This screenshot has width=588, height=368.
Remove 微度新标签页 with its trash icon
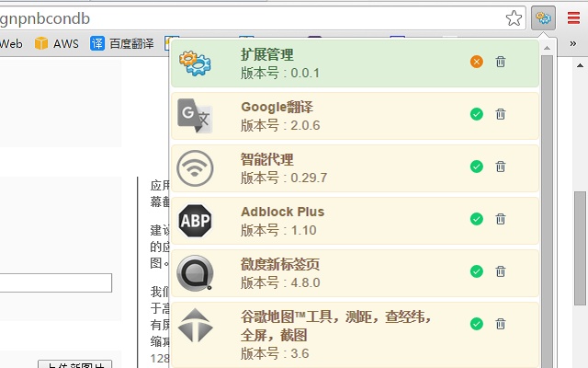coord(500,271)
